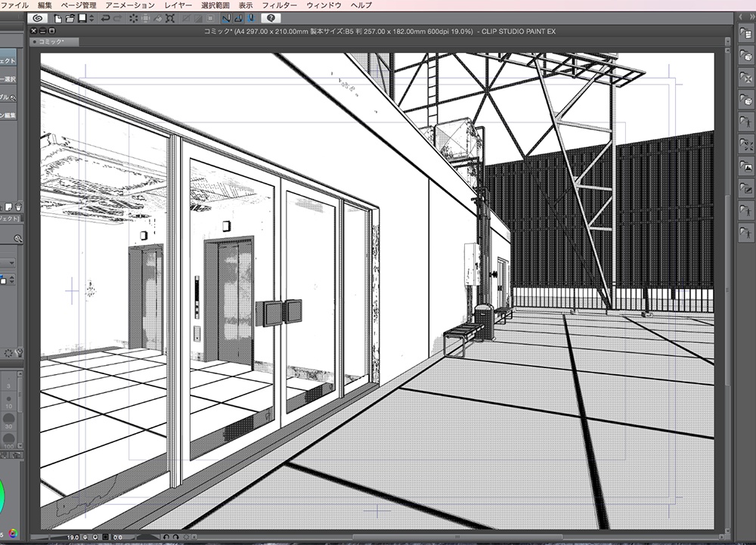Select brush size 10 preset
Image resolution: width=756 pixels, height=545 pixels.
click(x=8, y=401)
